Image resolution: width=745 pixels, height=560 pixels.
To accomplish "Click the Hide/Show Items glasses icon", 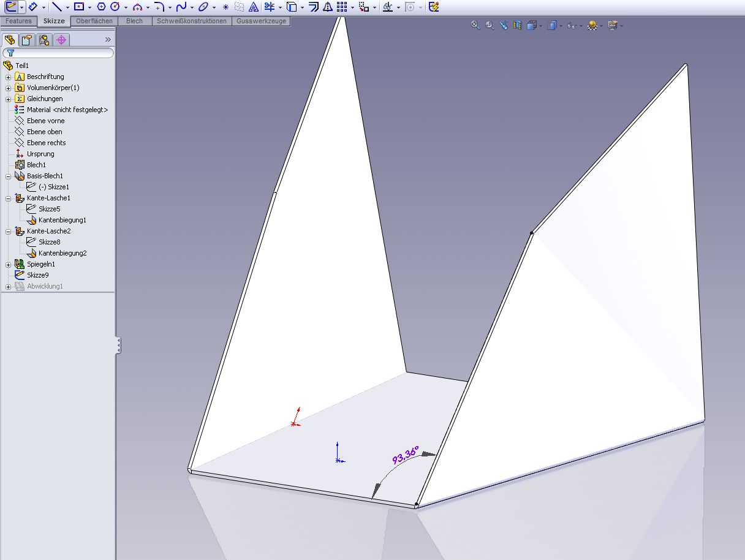I will (572, 25).
